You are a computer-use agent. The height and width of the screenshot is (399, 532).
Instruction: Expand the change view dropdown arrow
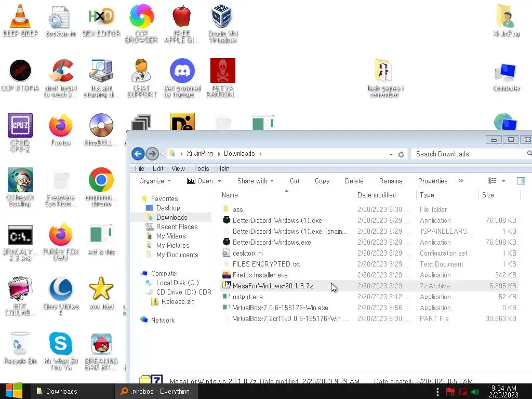pos(503,181)
